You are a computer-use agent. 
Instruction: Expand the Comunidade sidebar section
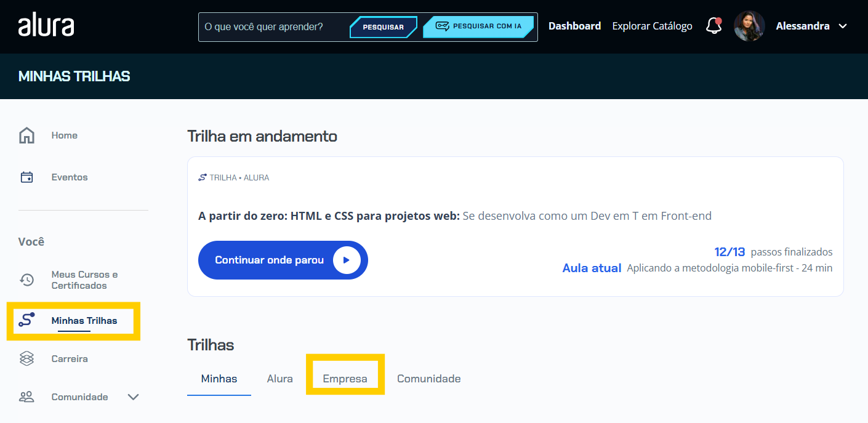point(133,397)
